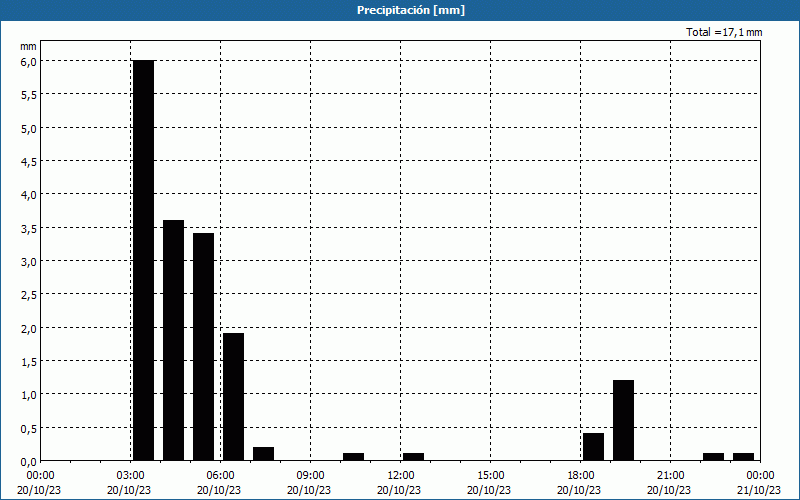This screenshot has height=500, width=800.
Task: Click the 3,4 mm bar before 06:00
Action: [203, 346]
